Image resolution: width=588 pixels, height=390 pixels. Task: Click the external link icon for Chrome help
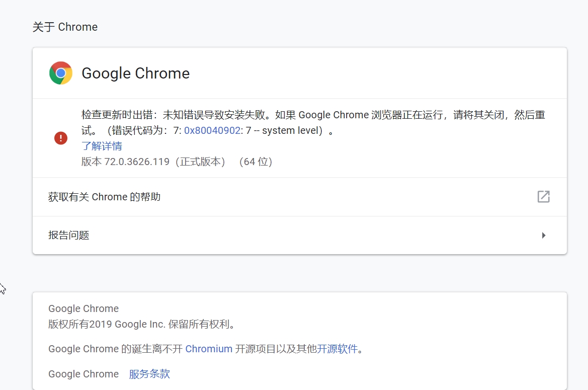coord(543,197)
